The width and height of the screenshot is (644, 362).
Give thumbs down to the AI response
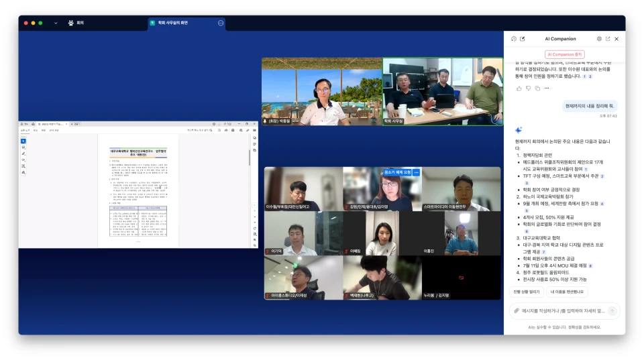pos(528,88)
